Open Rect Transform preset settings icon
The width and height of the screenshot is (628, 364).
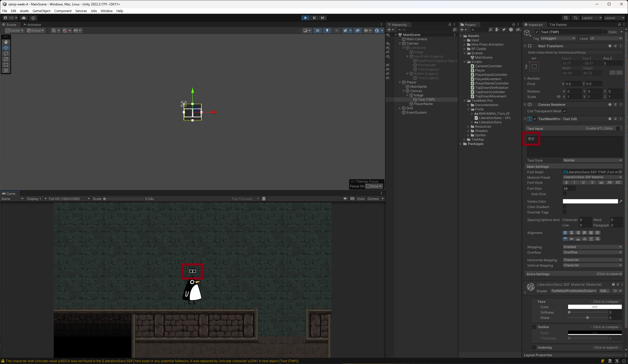coord(615,46)
